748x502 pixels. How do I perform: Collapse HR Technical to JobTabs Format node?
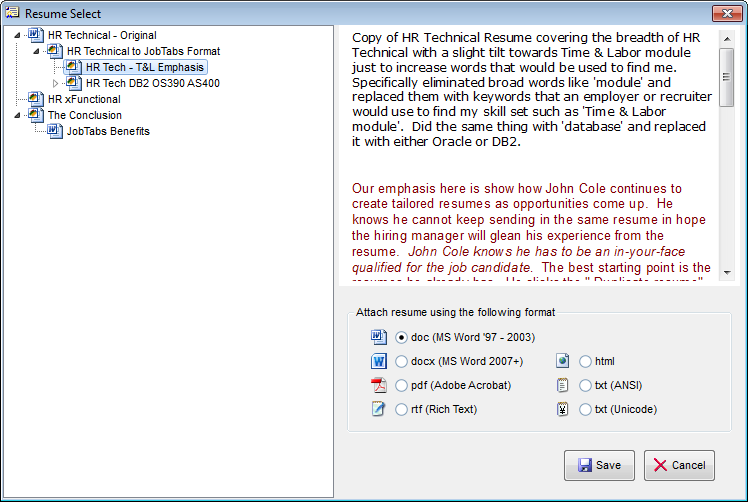36,51
